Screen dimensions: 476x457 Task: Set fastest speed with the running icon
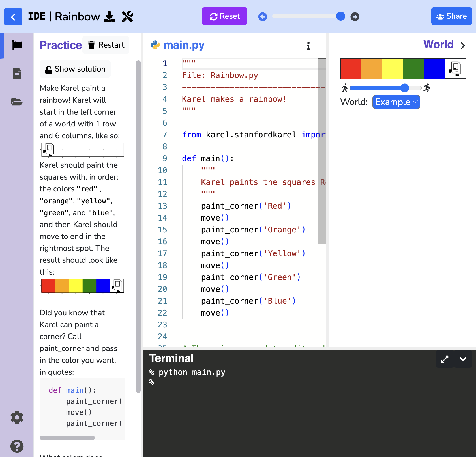click(x=427, y=88)
